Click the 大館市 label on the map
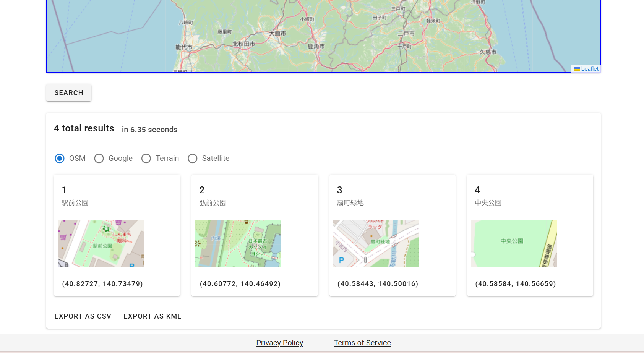Image resolution: width=644 pixels, height=353 pixels. click(x=277, y=33)
